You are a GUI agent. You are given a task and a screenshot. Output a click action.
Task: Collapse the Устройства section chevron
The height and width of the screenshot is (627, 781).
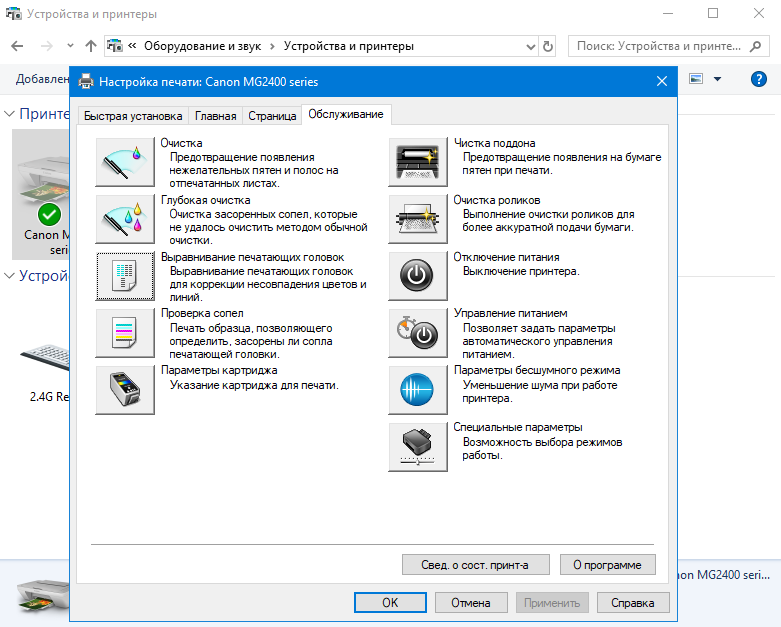point(9,275)
